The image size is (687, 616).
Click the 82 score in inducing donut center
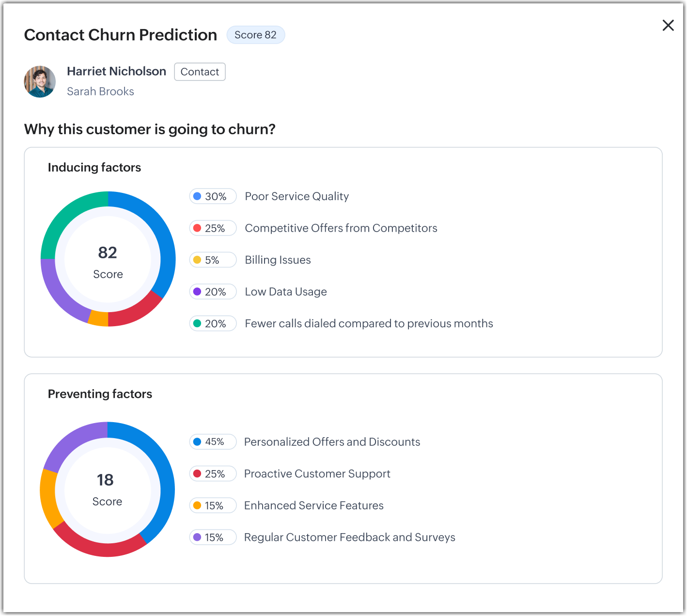(108, 253)
